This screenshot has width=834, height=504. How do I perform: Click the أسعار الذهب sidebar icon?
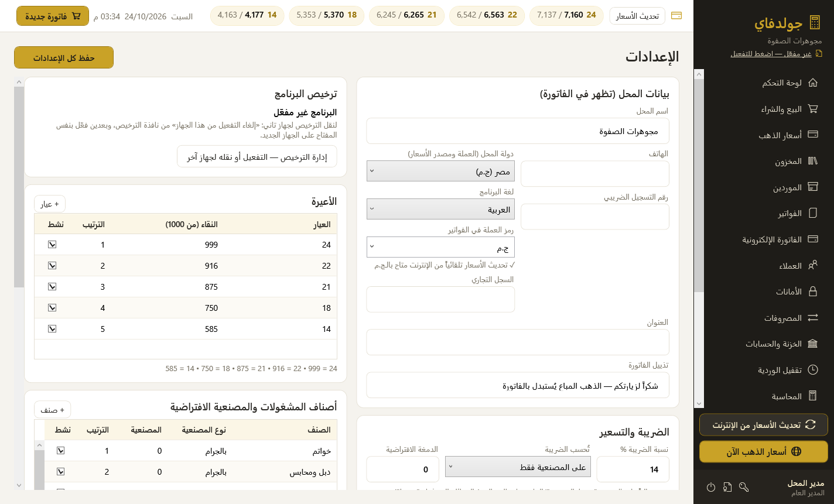[812, 135]
